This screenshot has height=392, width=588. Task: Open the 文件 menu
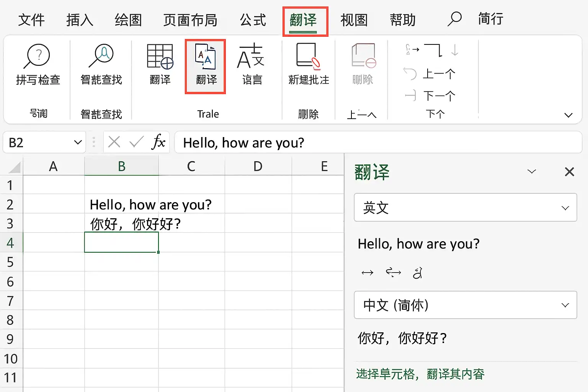point(31,20)
